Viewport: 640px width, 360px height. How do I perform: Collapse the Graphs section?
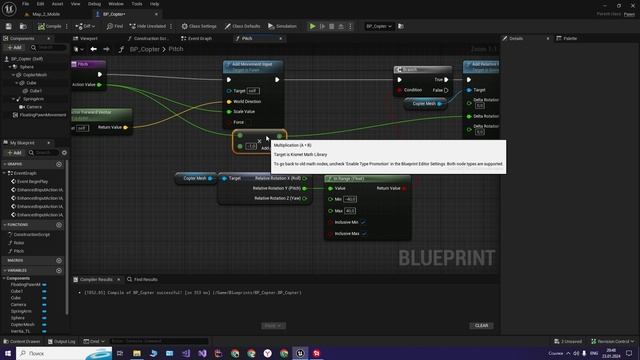click(5, 164)
